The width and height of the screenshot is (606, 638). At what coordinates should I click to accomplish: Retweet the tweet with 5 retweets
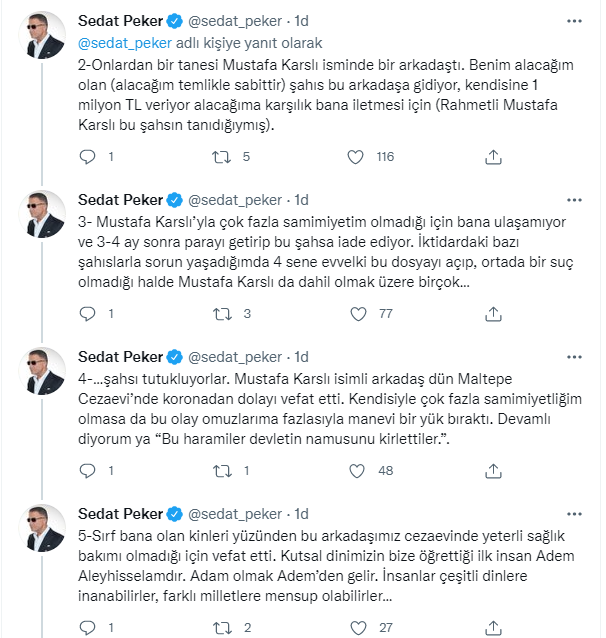221,157
